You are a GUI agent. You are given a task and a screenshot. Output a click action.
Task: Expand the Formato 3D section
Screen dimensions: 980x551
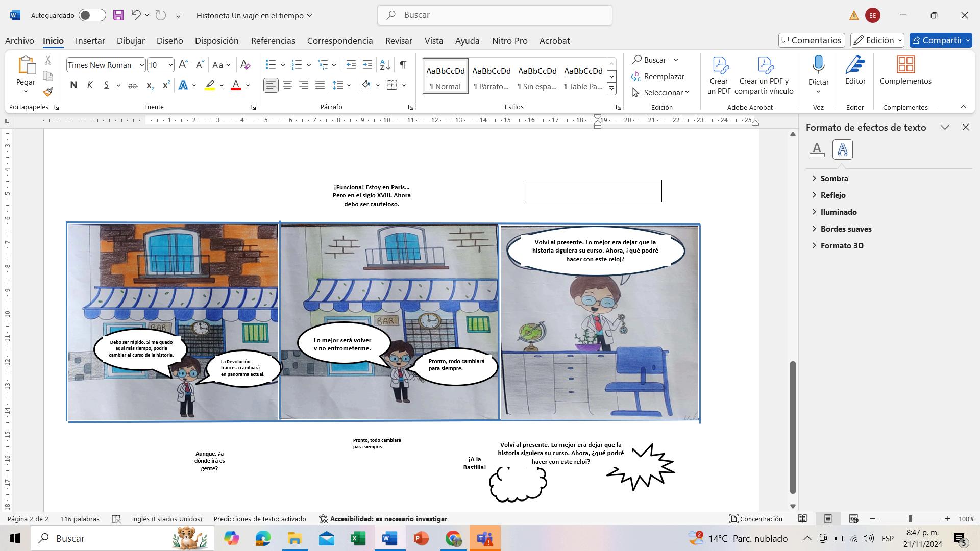[842, 245]
